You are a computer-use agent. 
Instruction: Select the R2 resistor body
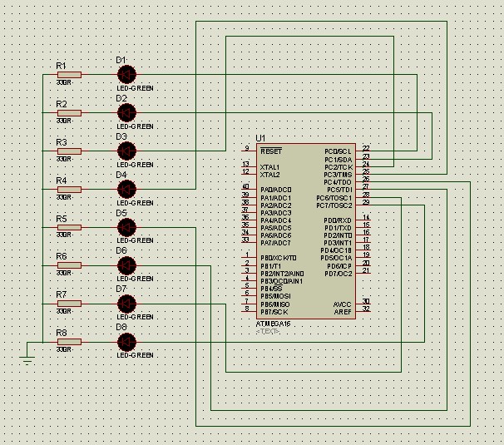[x=69, y=113]
